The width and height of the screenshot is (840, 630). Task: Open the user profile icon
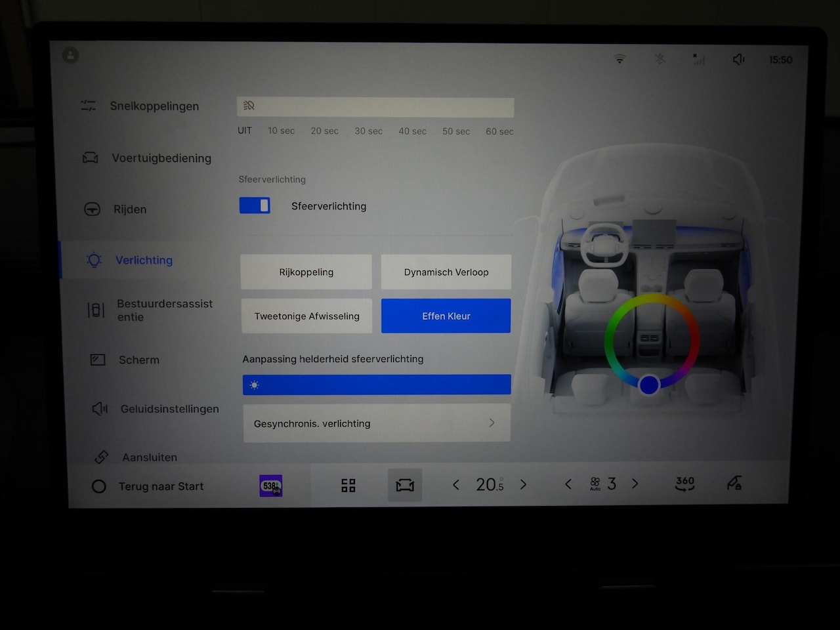pyautogui.click(x=71, y=55)
